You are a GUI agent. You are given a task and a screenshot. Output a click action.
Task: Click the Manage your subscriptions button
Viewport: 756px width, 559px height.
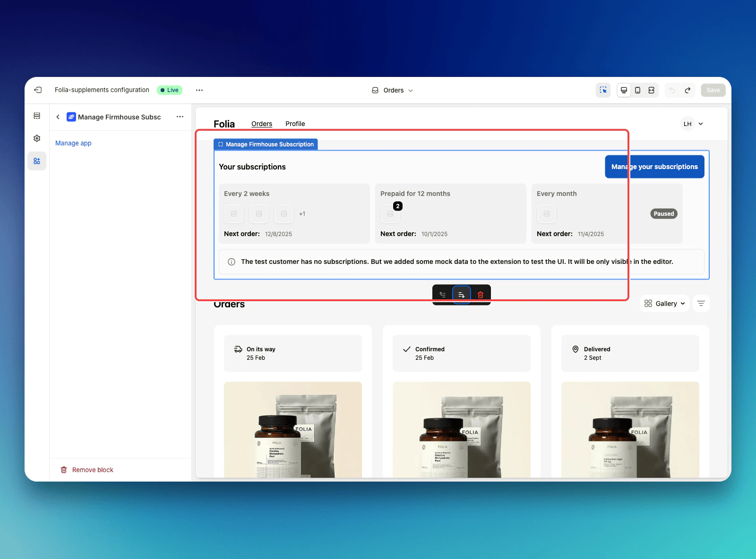[x=654, y=166]
